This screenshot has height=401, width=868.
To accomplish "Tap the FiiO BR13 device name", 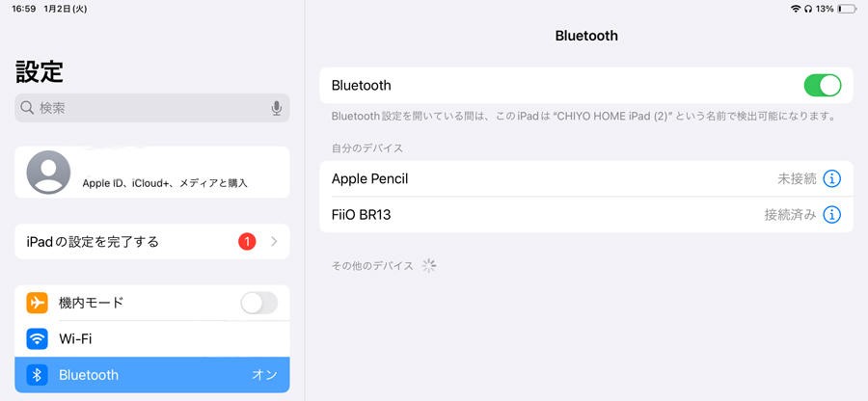I will click(x=361, y=215).
